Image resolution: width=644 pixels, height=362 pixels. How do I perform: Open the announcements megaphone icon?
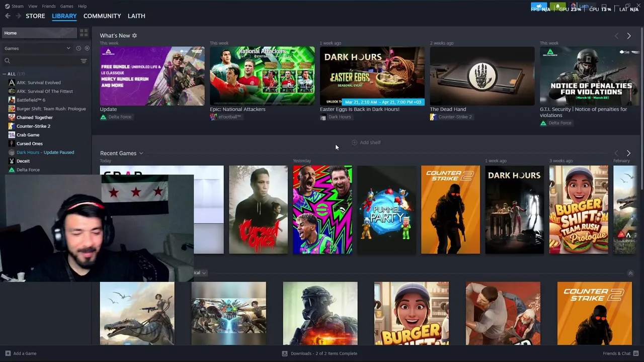(539, 7)
